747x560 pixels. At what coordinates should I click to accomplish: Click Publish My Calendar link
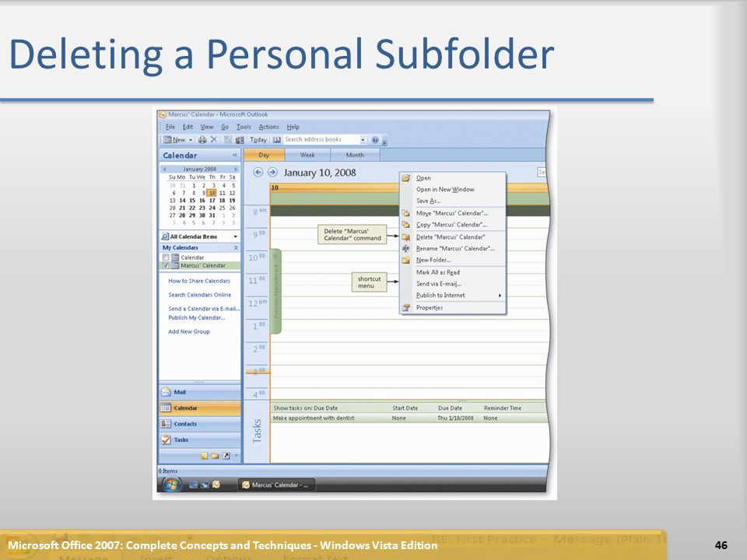[x=197, y=318]
